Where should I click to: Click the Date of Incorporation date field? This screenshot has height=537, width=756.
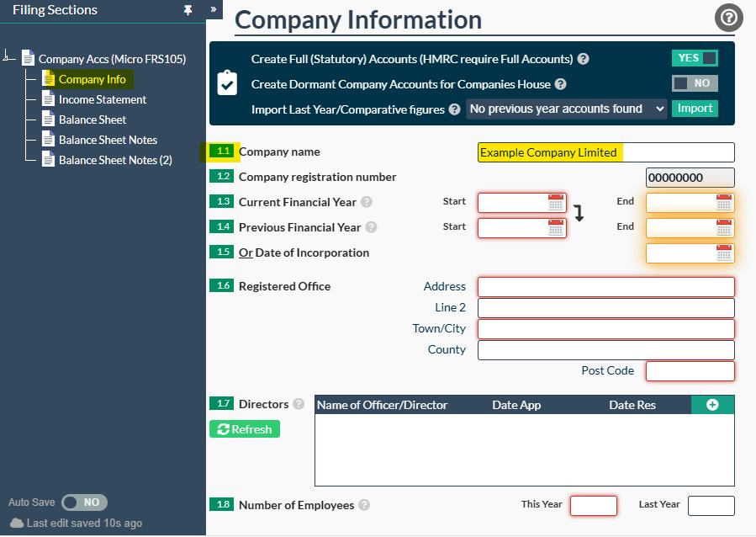(690, 253)
